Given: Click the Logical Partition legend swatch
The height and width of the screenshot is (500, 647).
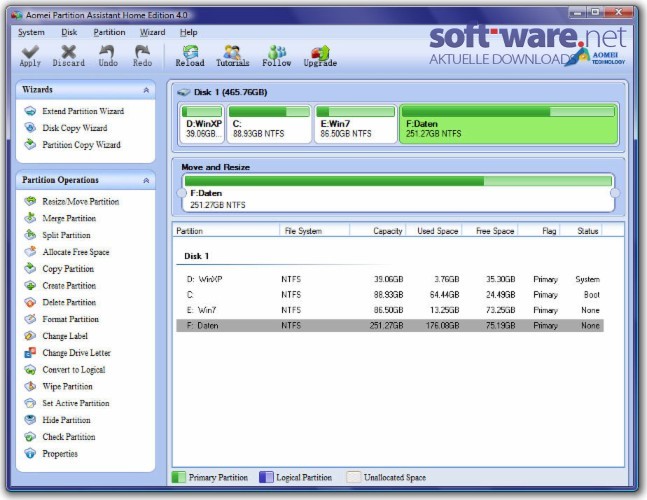Looking at the screenshot, I should point(266,477).
